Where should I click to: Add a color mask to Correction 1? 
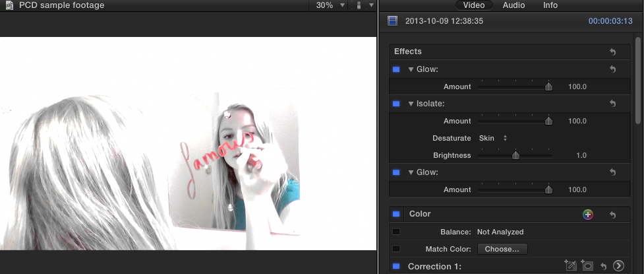point(570,266)
